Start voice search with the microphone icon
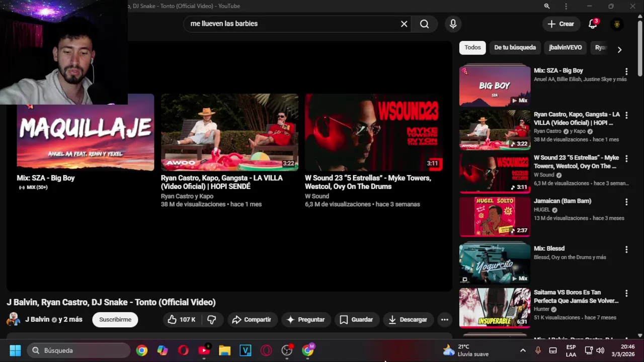Image resolution: width=644 pixels, height=362 pixels. tap(453, 24)
